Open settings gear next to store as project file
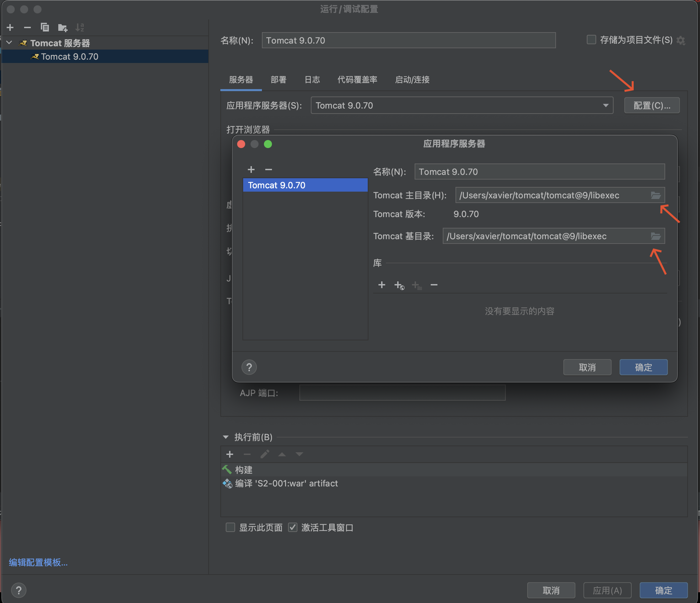This screenshot has height=603, width=700. pyautogui.click(x=681, y=40)
